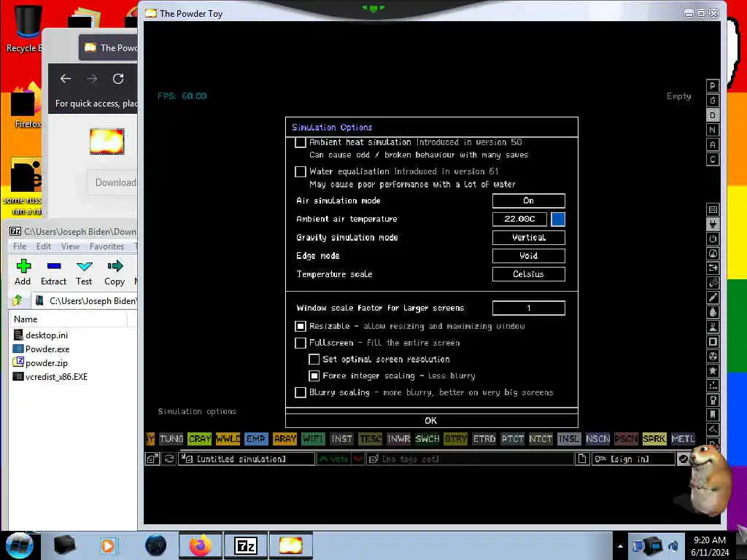Click the reload simulation icon

(169, 459)
